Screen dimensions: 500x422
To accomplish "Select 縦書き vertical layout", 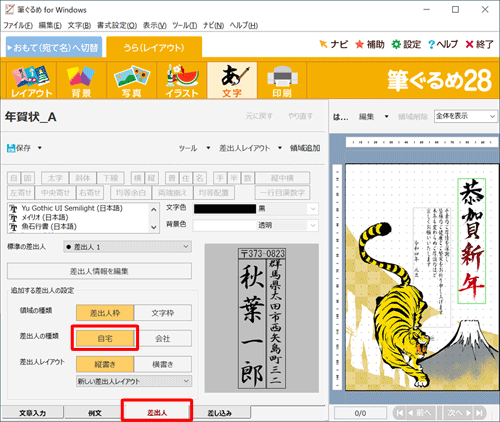I will coord(105,364).
